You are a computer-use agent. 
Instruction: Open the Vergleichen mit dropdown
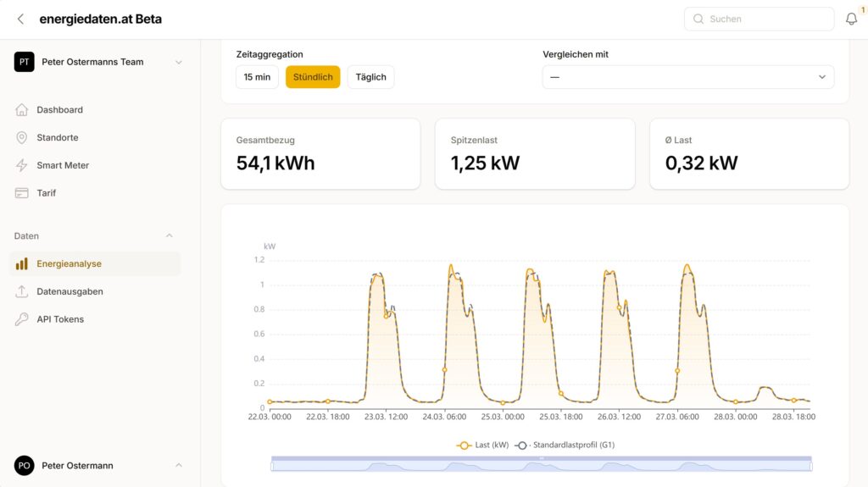point(687,77)
